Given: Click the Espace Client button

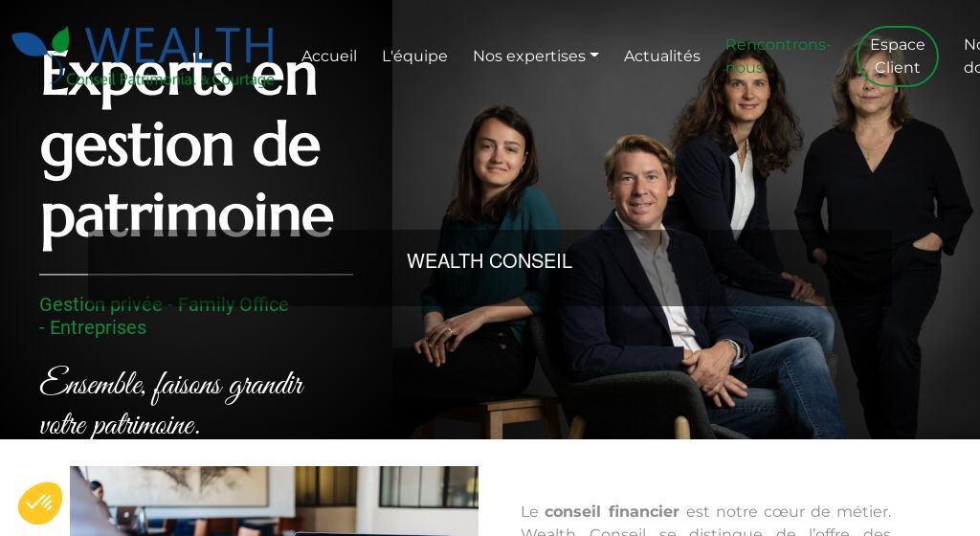Looking at the screenshot, I should [897, 56].
